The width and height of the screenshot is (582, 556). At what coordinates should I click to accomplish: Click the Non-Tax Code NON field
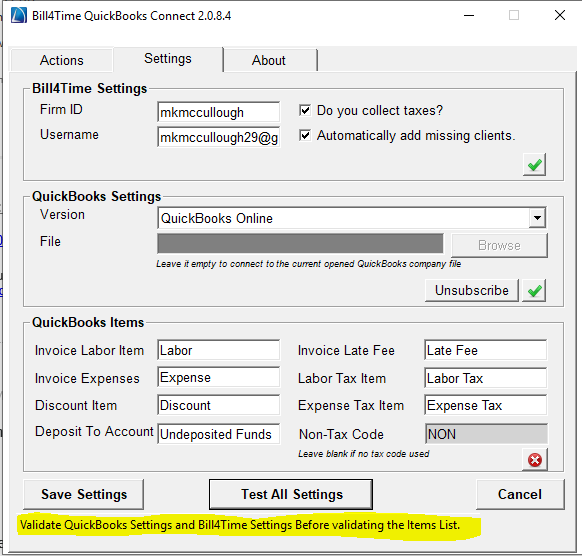pos(486,434)
